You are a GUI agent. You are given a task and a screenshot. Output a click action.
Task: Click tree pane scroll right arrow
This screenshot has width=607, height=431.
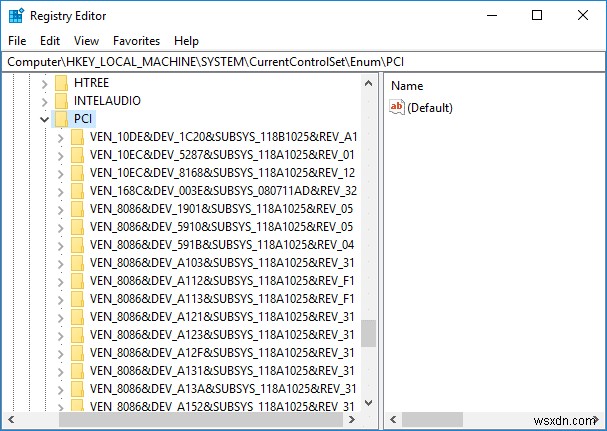click(352, 419)
